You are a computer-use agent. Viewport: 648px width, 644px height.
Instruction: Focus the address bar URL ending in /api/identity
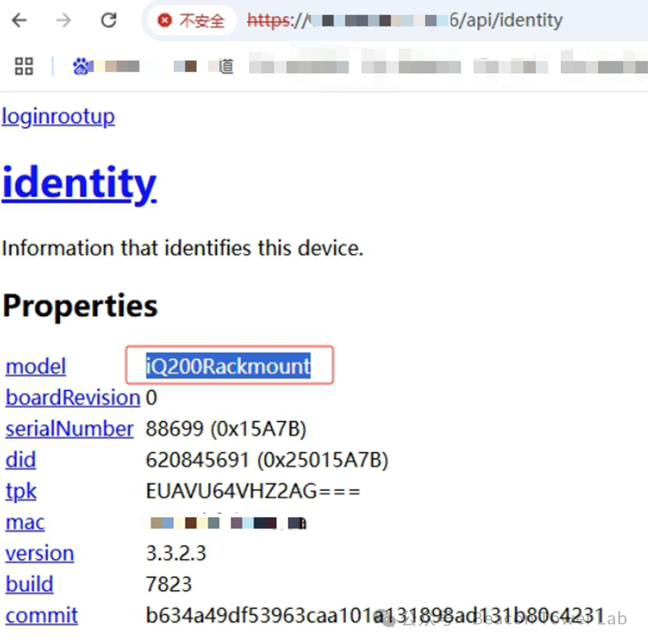pyautogui.click(x=405, y=20)
